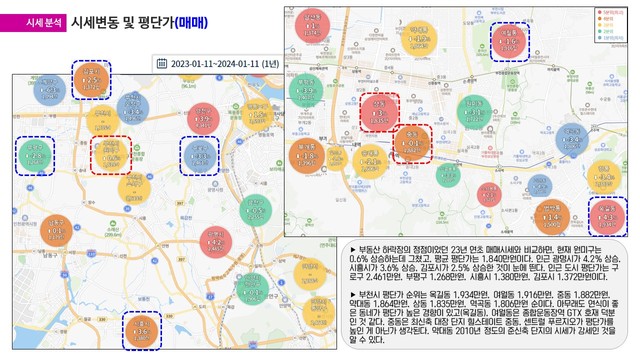The image size is (640, 360).
Task: Select the orange 시흥시 3.6% marker
Action: point(142,331)
